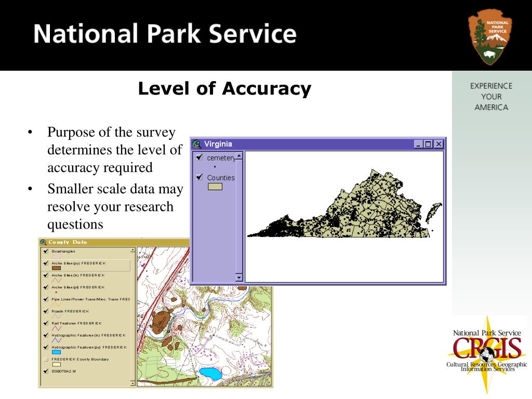This screenshot has width=532, height=399.
Task: Click the "Virginia" window title
Action: tap(218, 144)
